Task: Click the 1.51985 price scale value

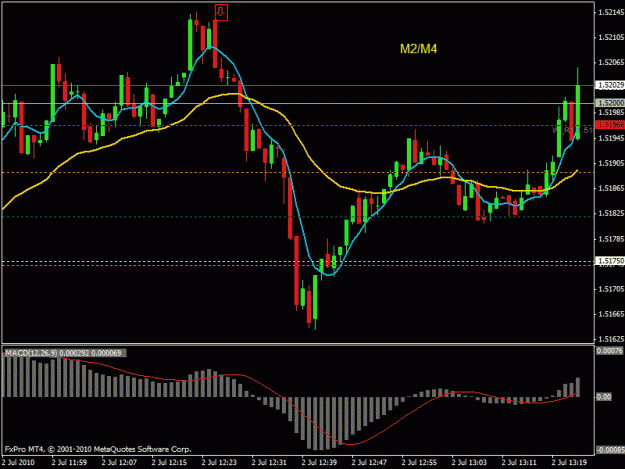Action: [611, 112]
